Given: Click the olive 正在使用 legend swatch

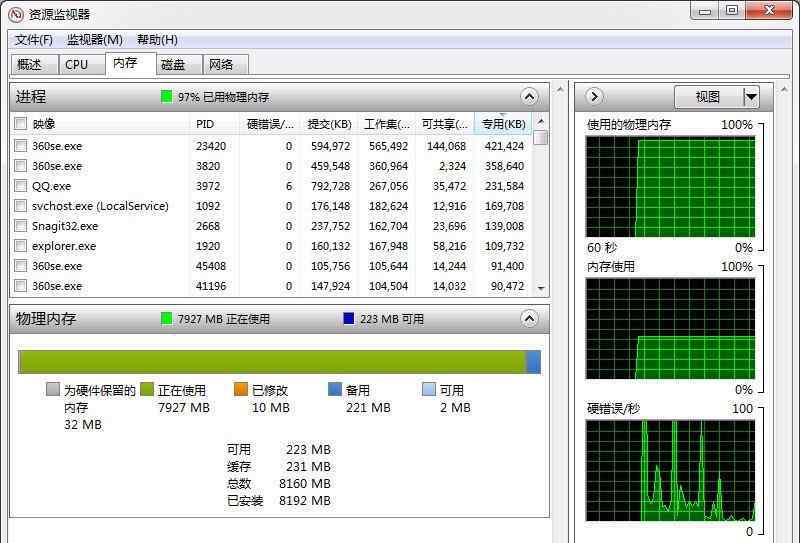Looking at the screenshot, I should point(147,389).
